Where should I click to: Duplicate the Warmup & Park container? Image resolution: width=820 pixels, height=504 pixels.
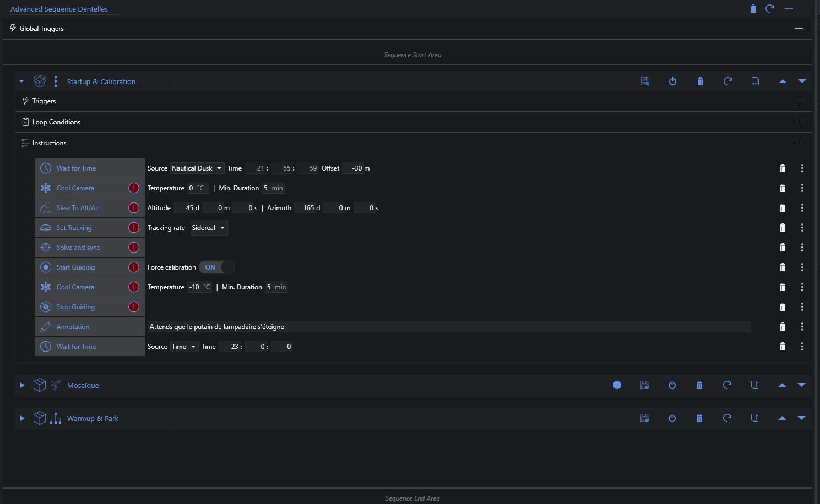click(754, 418)
